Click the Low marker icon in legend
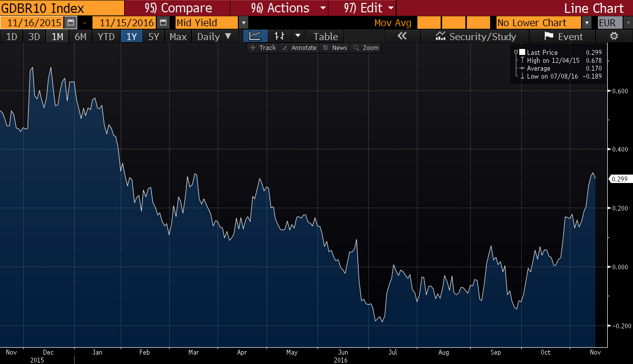 (x=522, y=76)
